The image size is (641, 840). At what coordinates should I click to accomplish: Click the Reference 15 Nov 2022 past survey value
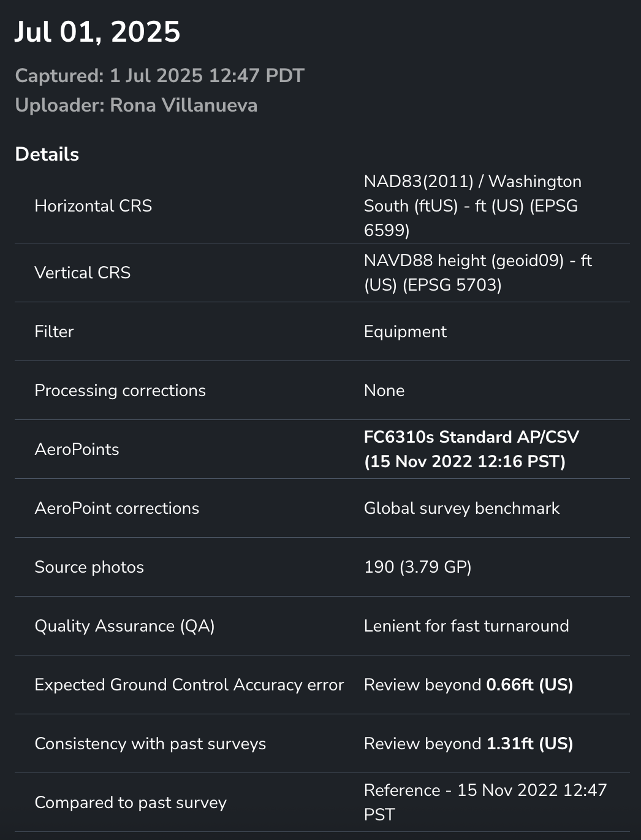pyautogui.click(x=485, y=802)
